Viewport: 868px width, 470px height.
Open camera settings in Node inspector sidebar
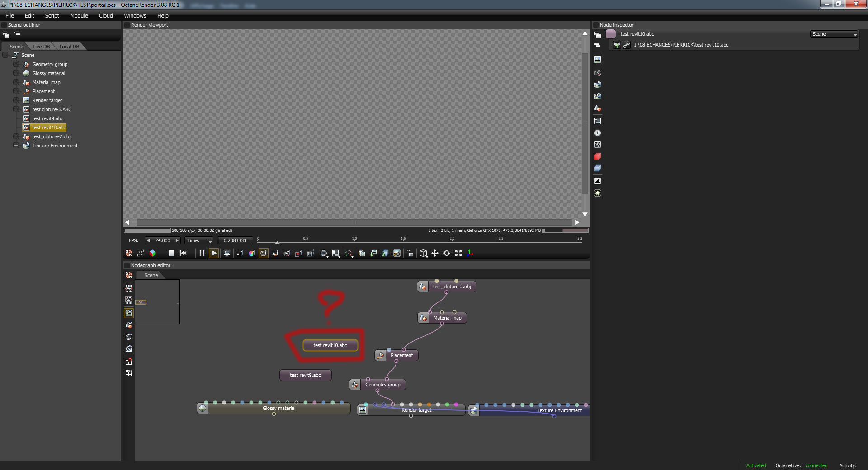598,73
